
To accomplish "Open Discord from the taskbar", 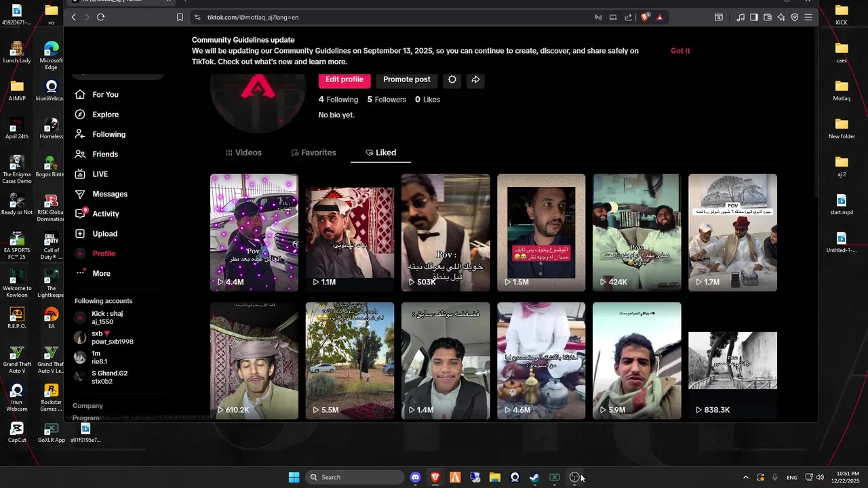I will 416,477.
